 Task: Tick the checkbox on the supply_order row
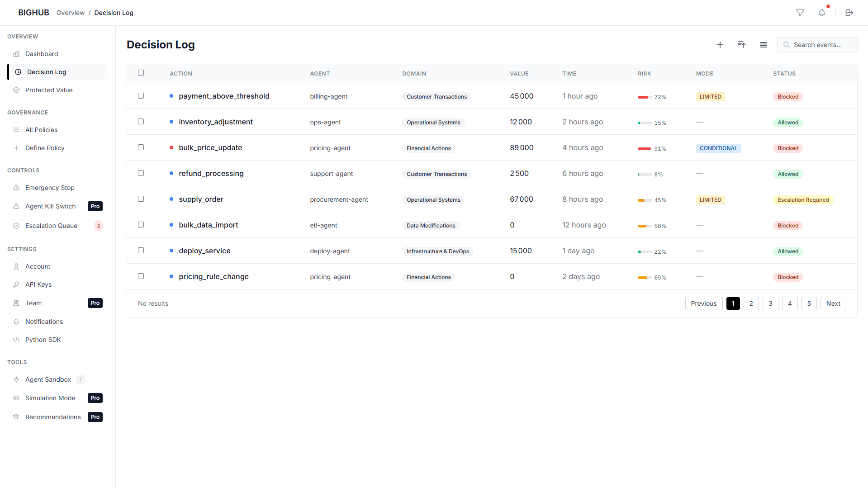141,199
